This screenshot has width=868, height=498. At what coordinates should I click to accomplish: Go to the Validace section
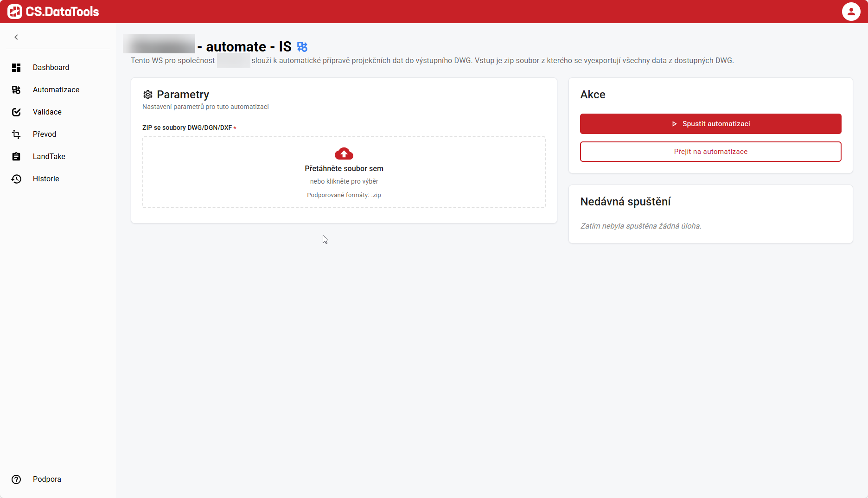(x=47, y=112)
